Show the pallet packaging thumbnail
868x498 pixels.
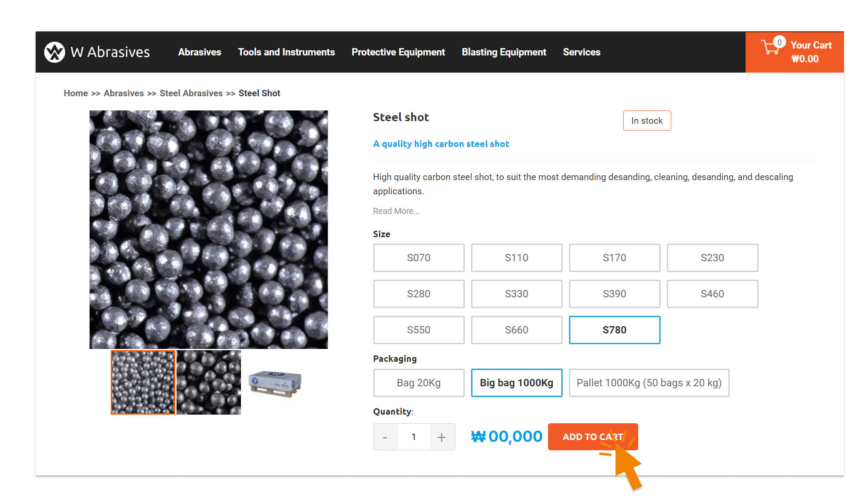click(x=275, y=383)
